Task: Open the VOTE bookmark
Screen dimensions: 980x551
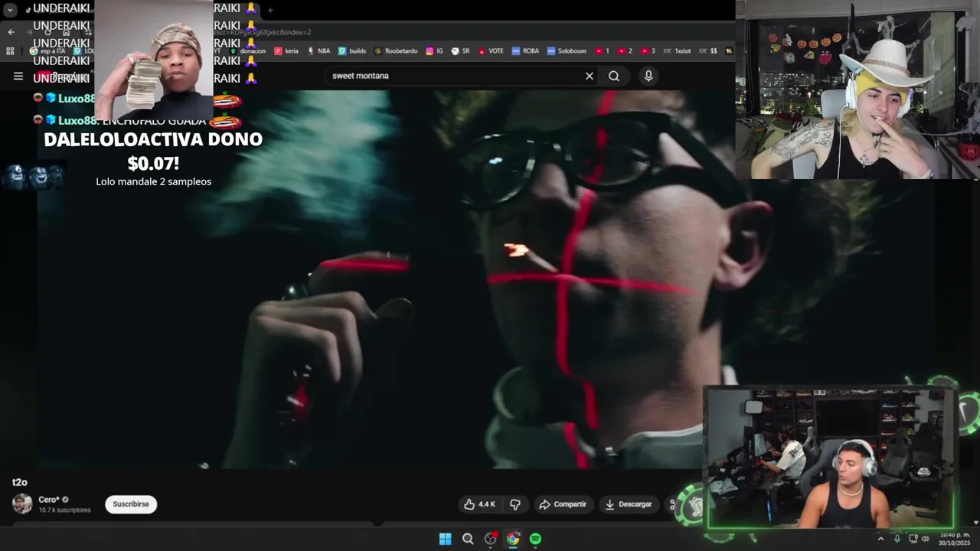Action: [491, 51]
